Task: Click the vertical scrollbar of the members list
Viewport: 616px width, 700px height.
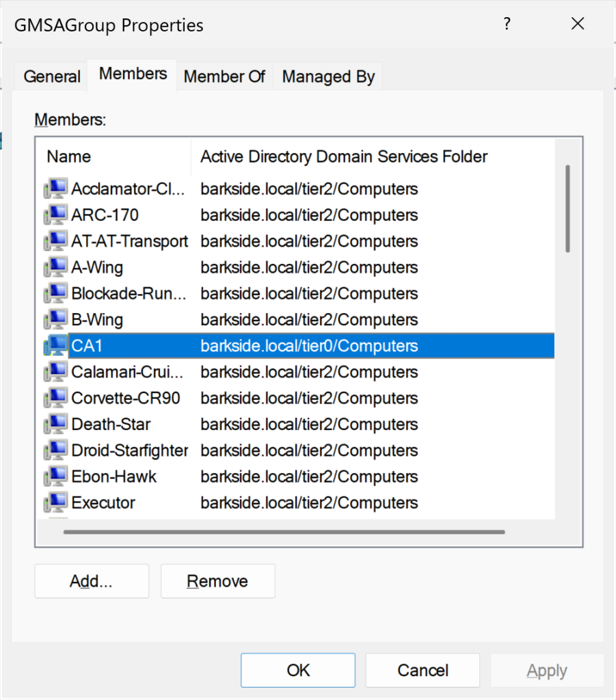Action: [x=567, y=208]
